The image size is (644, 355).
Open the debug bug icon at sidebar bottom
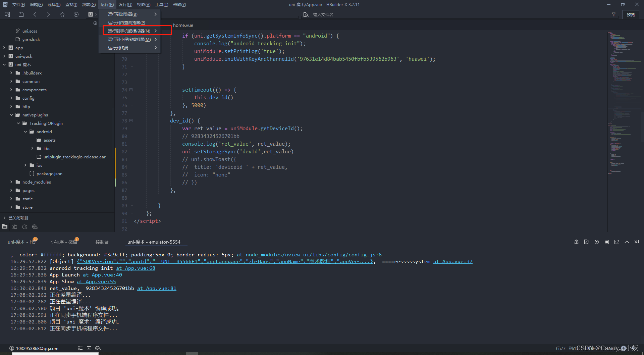(15, 227)
